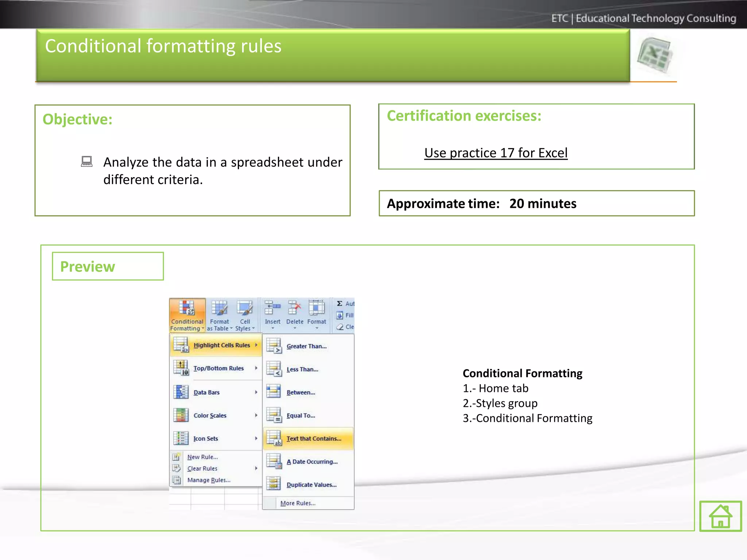The height and width of the screenshot is (560, 747).
Task: Click the computer bullet icon under Objective
Action: 87,162
